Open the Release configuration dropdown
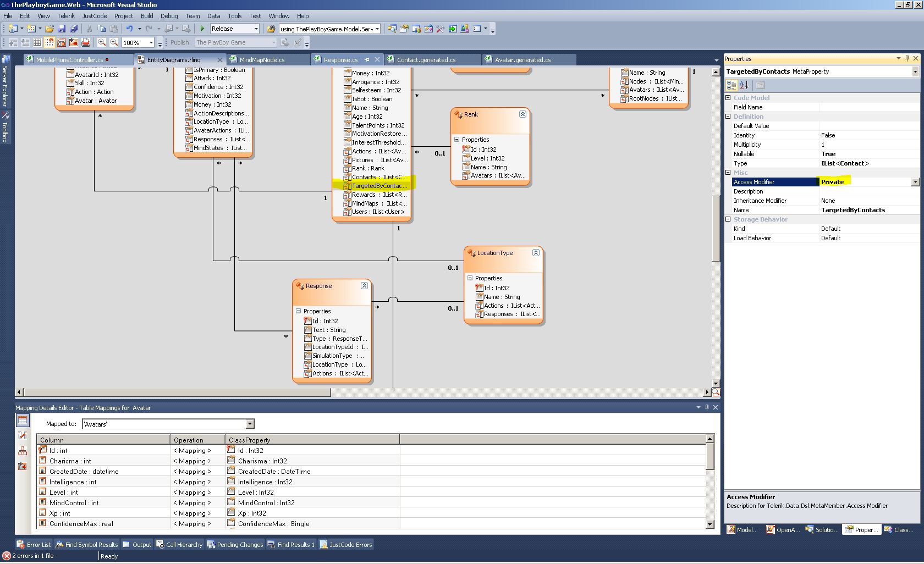924x564 pixels. pos(256,29)
